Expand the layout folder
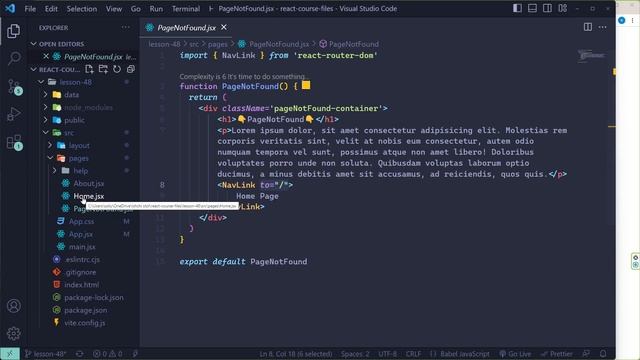The height and width of the screenshot is (360, 640). 50,145
